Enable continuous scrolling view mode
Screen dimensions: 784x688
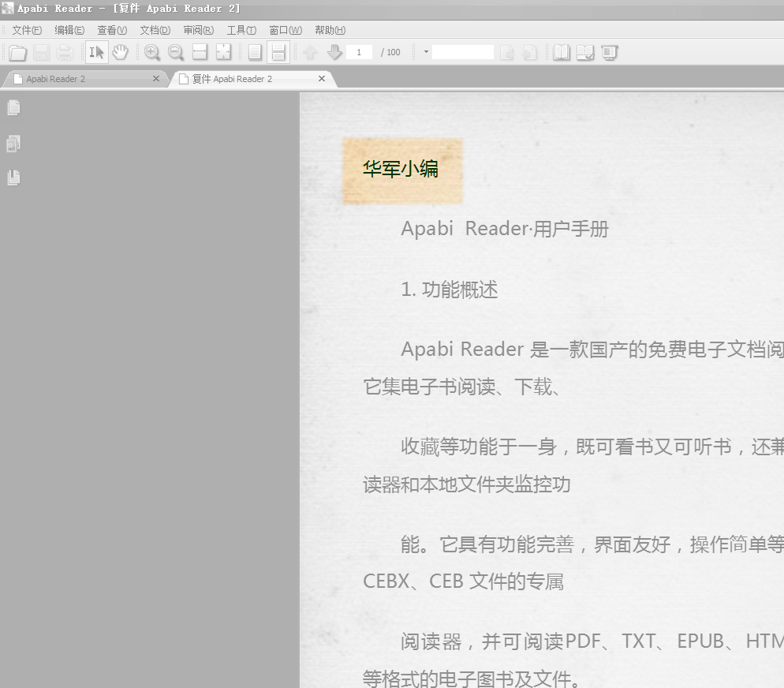point(278,52)
